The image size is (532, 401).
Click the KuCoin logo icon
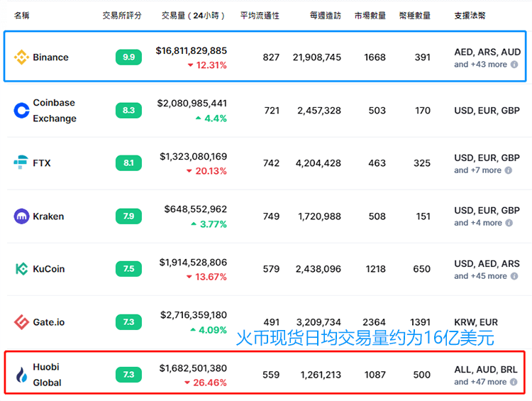pyautogui.click(x=21, y=268)
